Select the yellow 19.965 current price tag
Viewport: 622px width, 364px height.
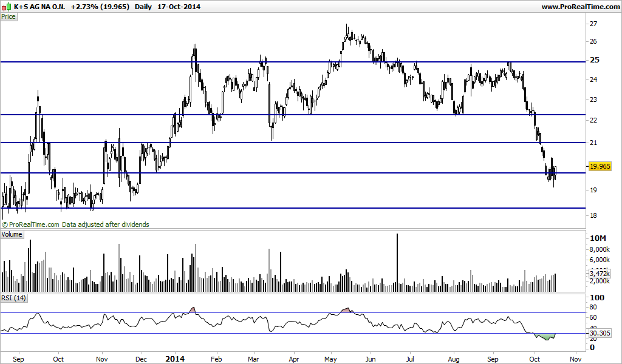pos(600,166)
